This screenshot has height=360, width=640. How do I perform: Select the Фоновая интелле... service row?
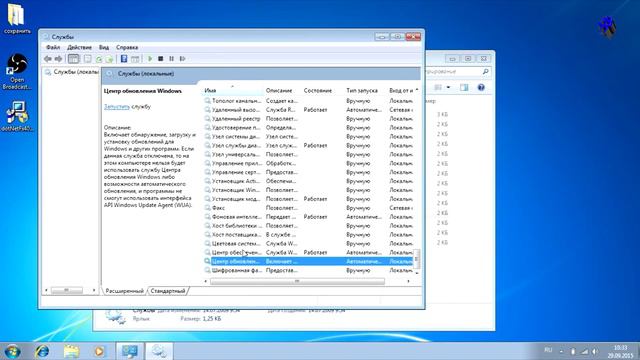tap(308, 217)
